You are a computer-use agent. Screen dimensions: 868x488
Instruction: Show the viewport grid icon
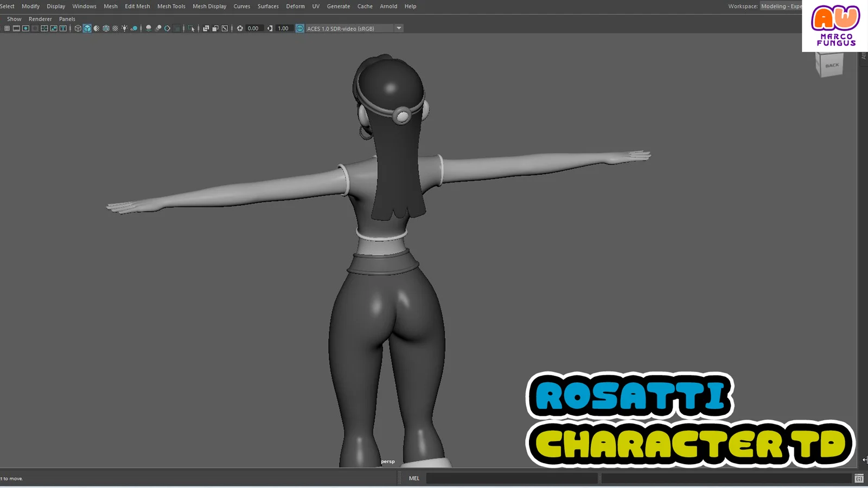tap(8, 28)
